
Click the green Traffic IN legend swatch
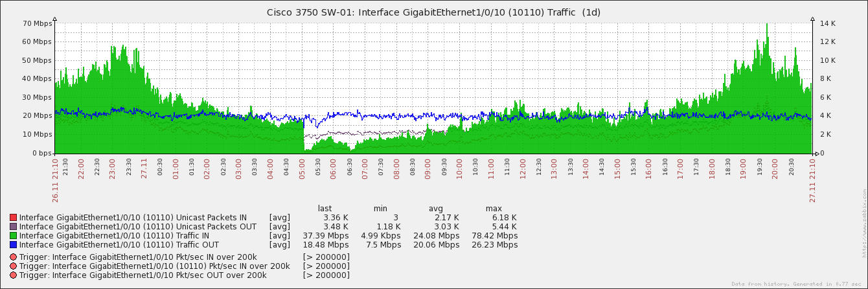point(13,236)
